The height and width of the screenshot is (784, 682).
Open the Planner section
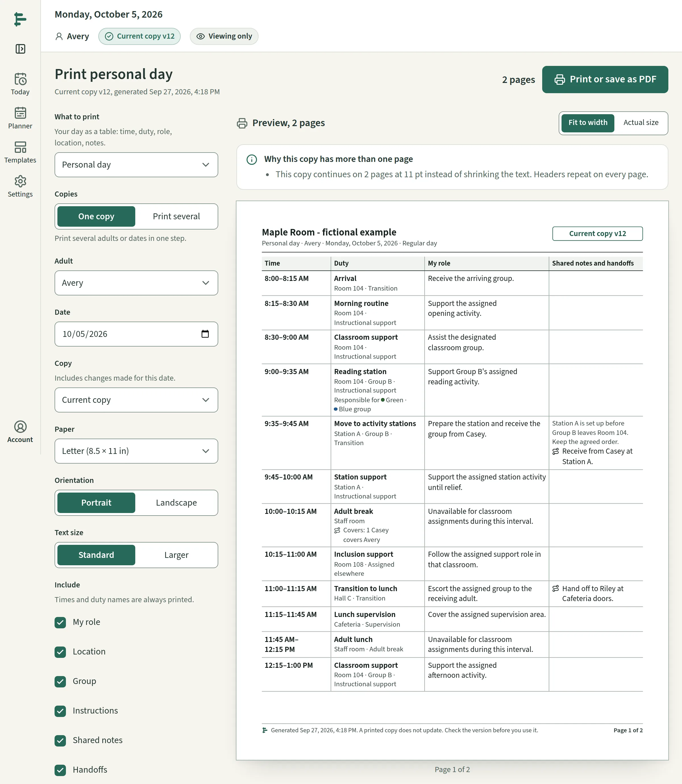click(20, 118)
